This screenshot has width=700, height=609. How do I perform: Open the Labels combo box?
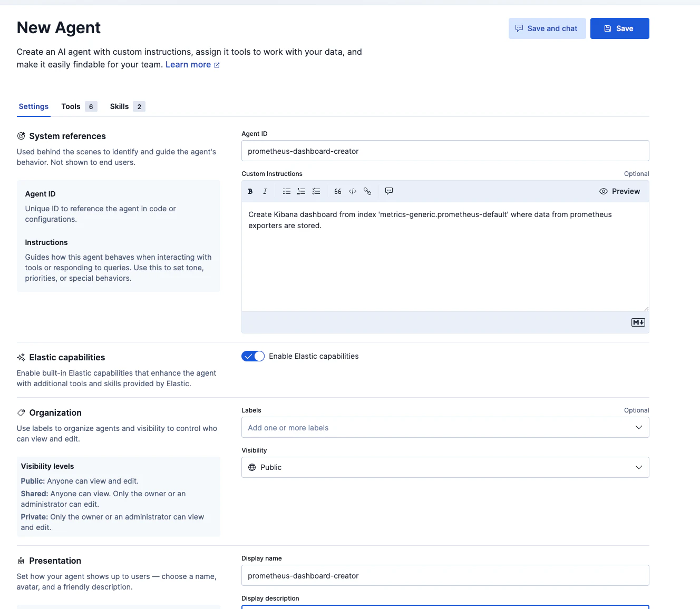coord(445,427)
